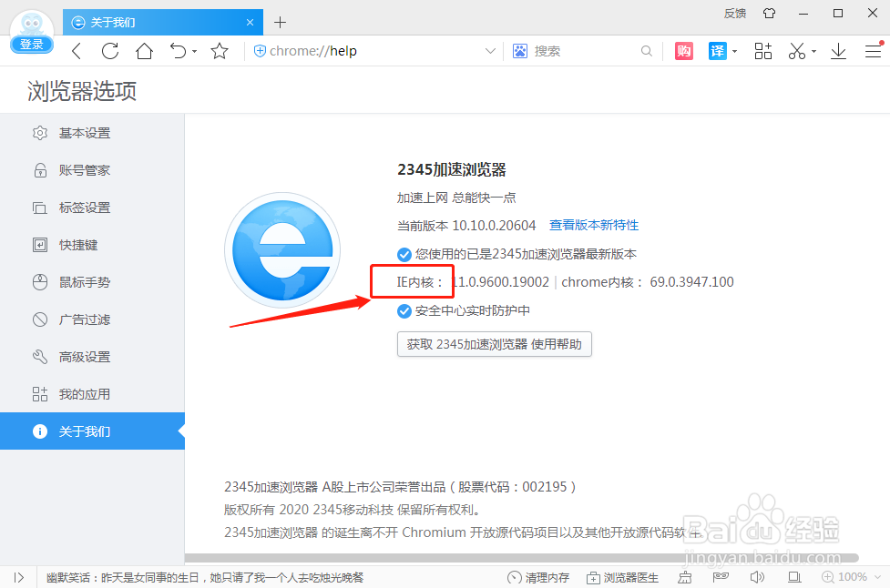
Task: Click the undo closed tab icon
Action: coord(179,51)
